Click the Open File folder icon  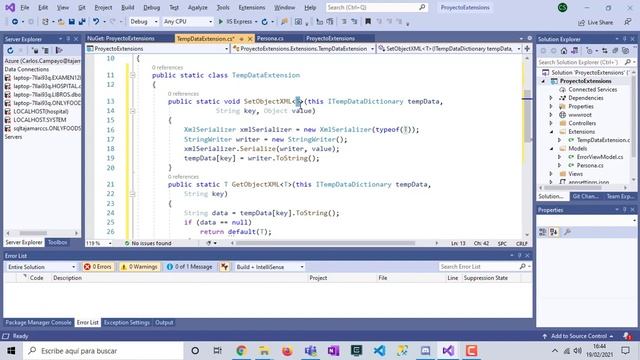tap(61, 22)
